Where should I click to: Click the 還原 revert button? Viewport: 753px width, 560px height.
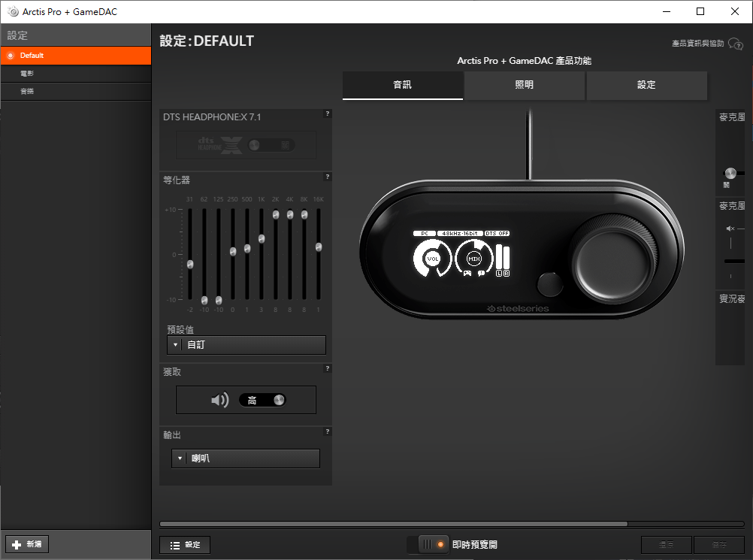pos(666,545)
